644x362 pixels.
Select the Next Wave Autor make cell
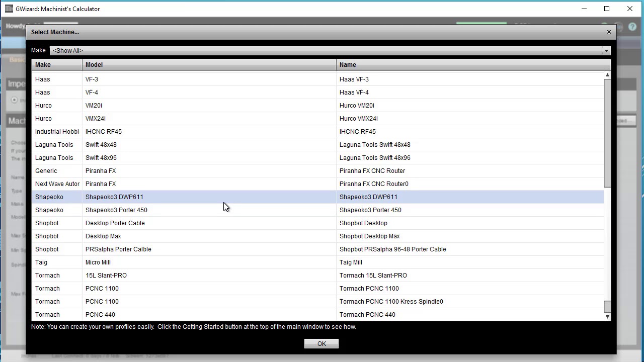coord(57,184)
